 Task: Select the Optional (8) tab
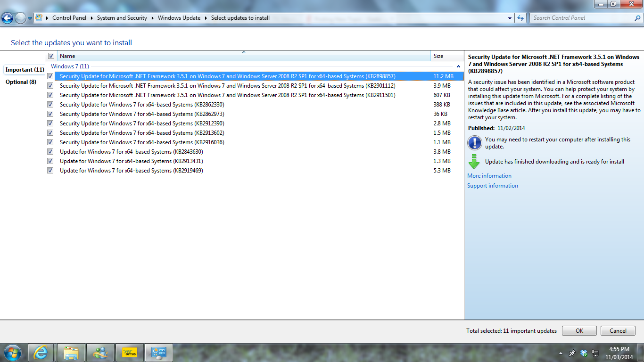pos(21,82)
